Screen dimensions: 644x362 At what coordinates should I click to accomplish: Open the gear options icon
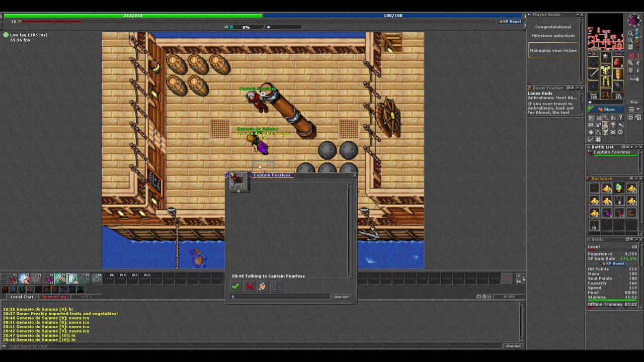[631, 117]
